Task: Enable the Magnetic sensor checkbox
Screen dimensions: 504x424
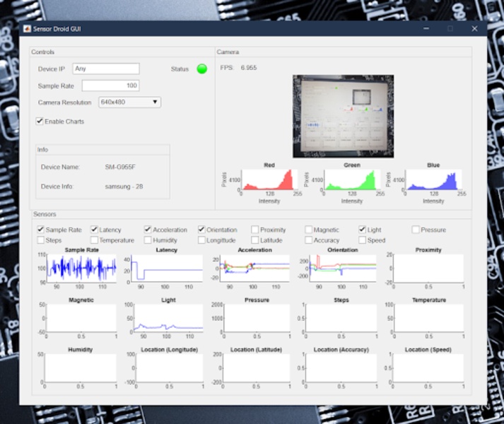Action: (309, 230)
